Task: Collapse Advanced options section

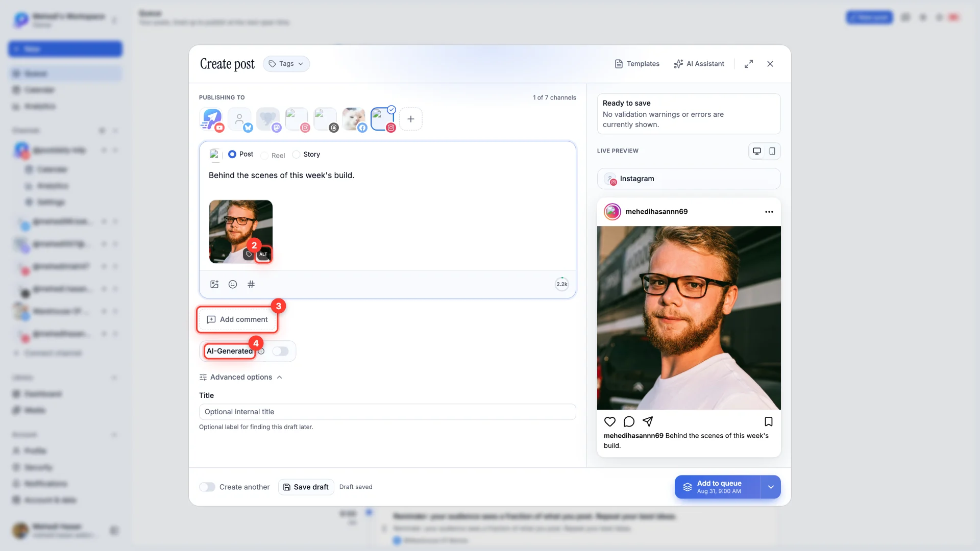Action: tap(241, 377)
